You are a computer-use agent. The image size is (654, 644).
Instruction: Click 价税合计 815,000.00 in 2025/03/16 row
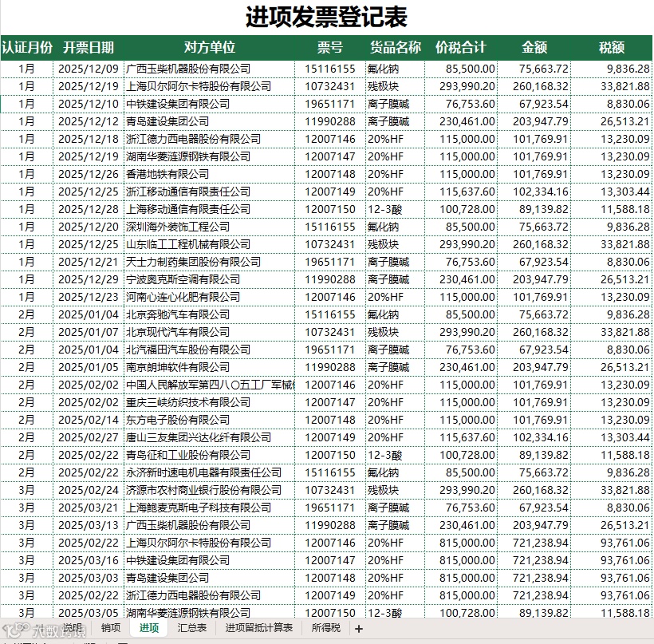click(461, 560)
